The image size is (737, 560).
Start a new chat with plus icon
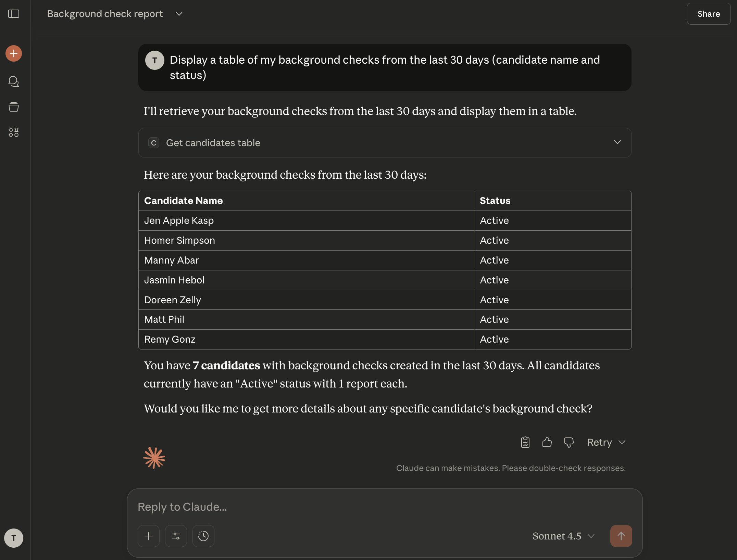14,53
